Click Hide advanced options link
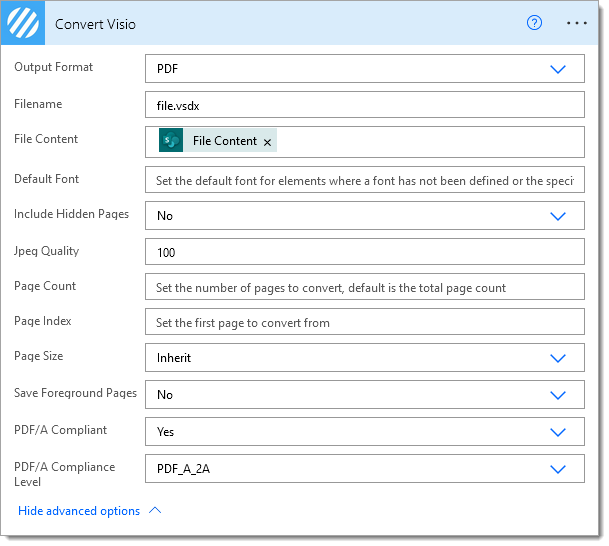609x546 pixels. coord(90,511)
